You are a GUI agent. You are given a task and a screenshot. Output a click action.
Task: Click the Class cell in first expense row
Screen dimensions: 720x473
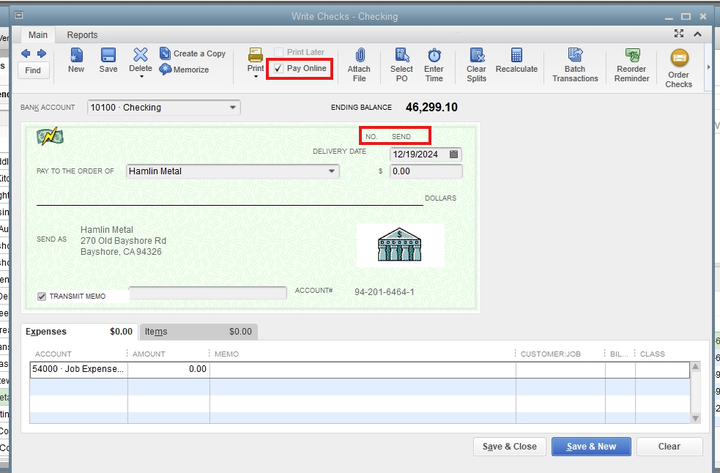(x=663, y=369)
